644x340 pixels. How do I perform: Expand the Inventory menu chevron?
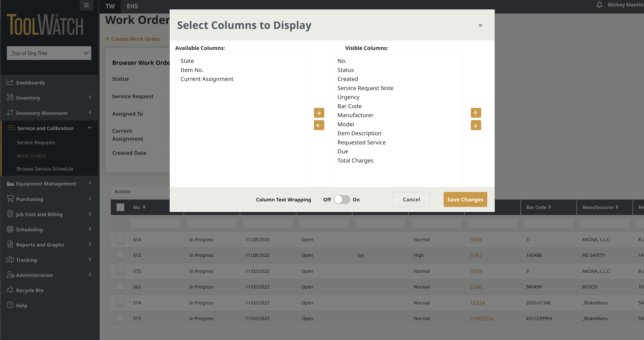[x=90, y=97]
